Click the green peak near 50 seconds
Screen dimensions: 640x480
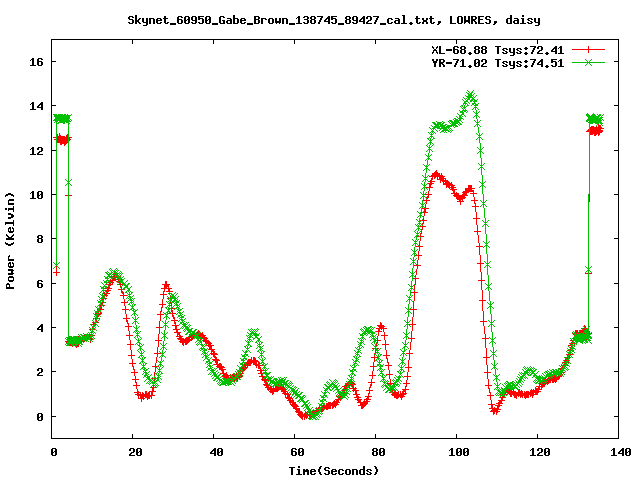pyautogui.click(x=254, y=332)
